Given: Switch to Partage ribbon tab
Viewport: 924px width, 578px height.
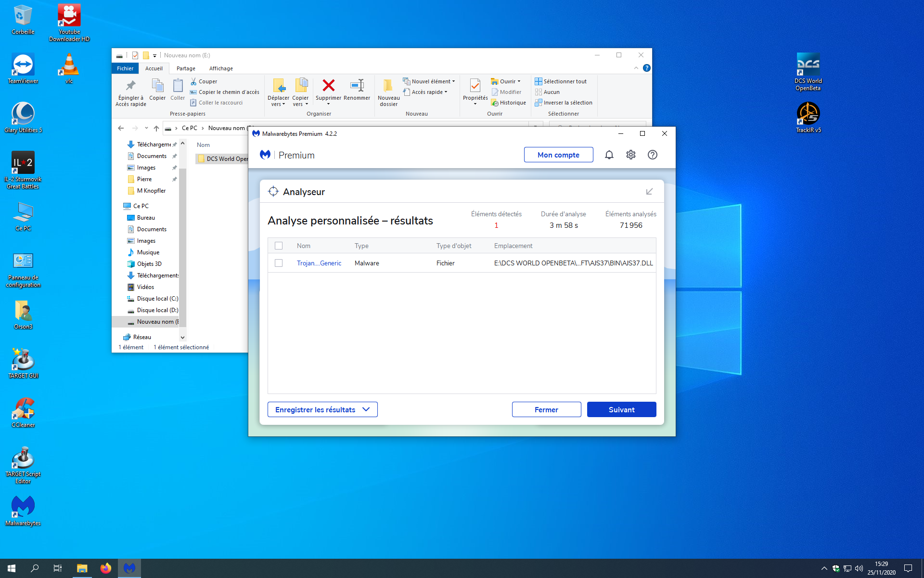Looking at the screenshot, I should (186, 68).
